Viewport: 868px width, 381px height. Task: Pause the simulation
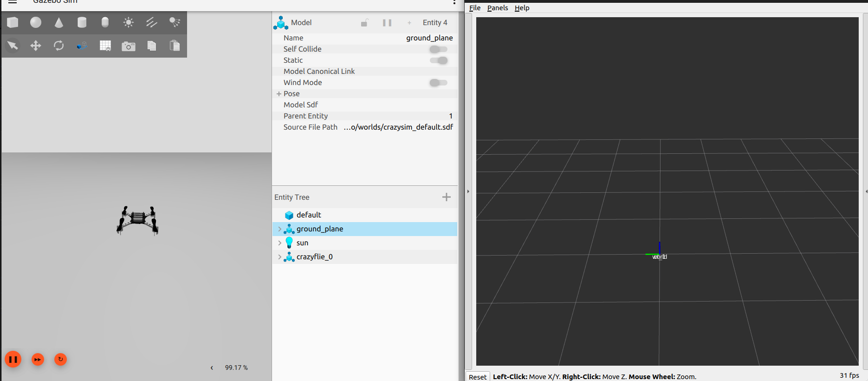(x=13, y=359)
